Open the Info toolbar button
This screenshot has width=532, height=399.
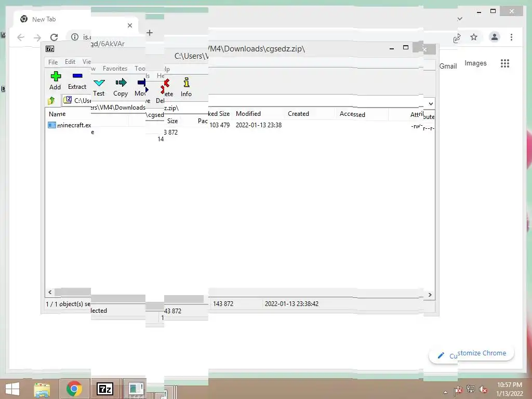coord(186,87)
